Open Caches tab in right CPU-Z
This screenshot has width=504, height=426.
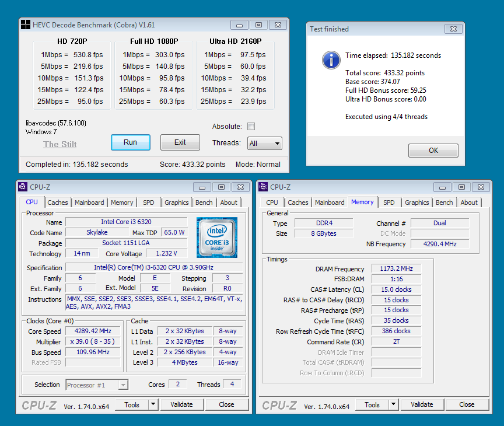coord(298,202)
